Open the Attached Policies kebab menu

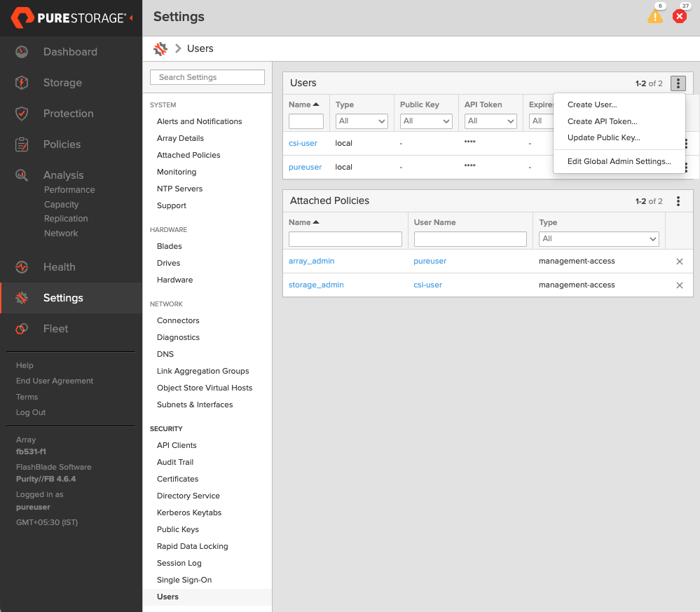pyautogui.click(x=678, y=201)
